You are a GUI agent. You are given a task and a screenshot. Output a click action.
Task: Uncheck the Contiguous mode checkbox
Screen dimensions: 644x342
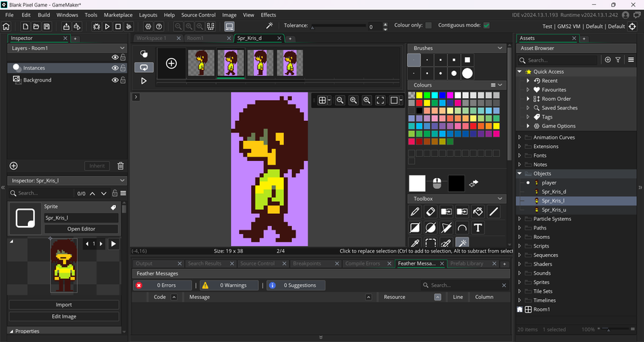(x=487, y=26)
